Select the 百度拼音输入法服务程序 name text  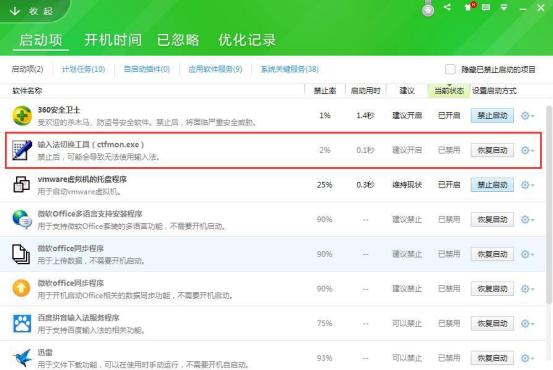coord(79,317)
